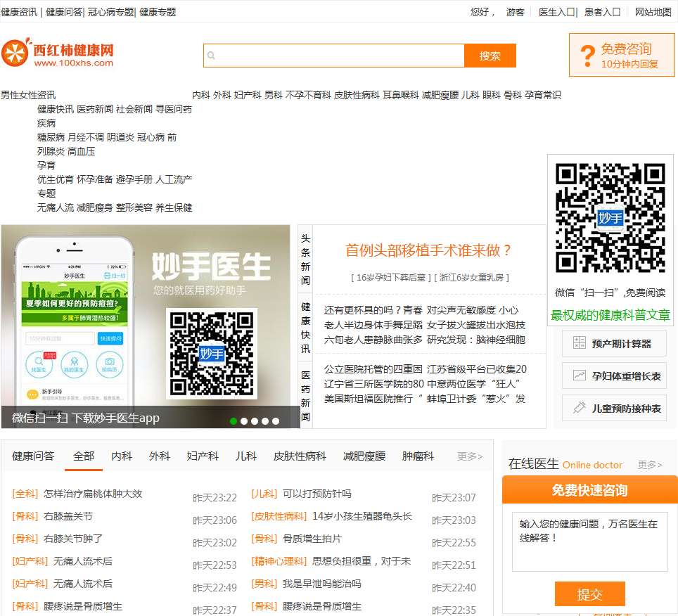Click the 养生保健 topic link
678x616 pixels.
(174, 207)
